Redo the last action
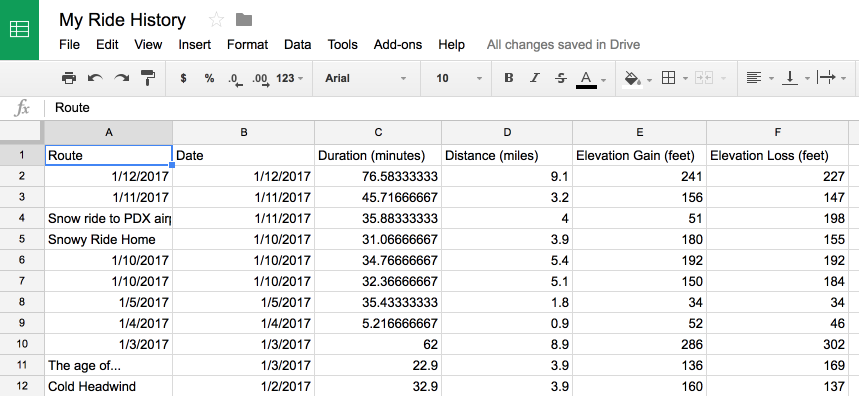This screenshot has width=859, height=396. [121, 78]
